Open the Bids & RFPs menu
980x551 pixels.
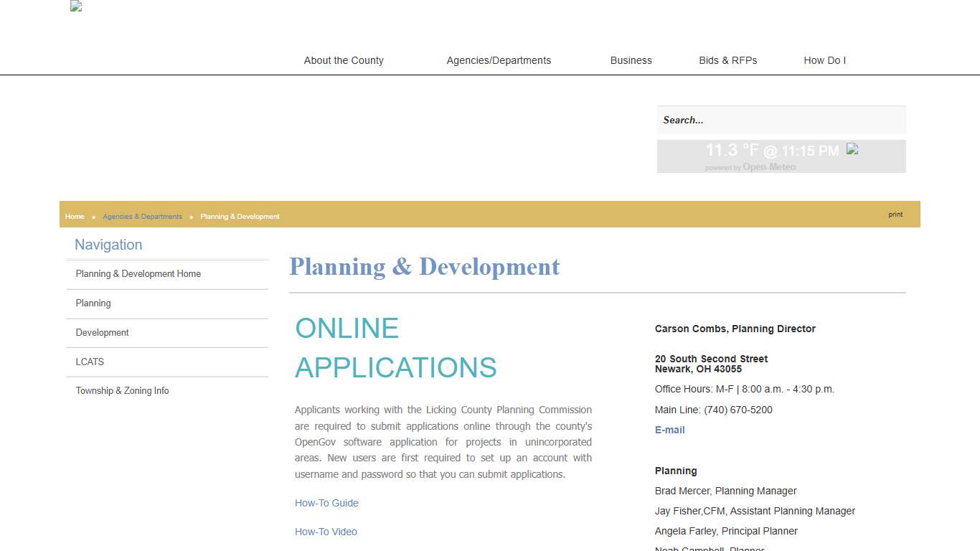727,60
